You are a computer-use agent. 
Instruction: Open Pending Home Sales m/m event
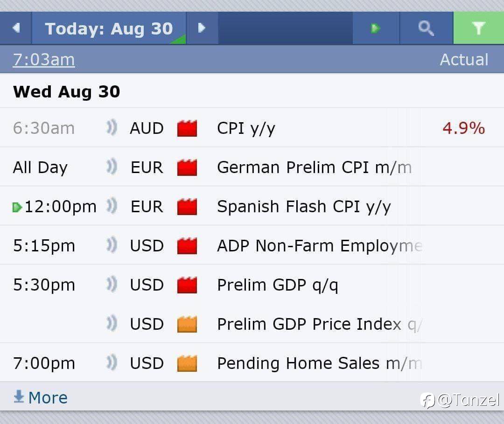[320, 363]
